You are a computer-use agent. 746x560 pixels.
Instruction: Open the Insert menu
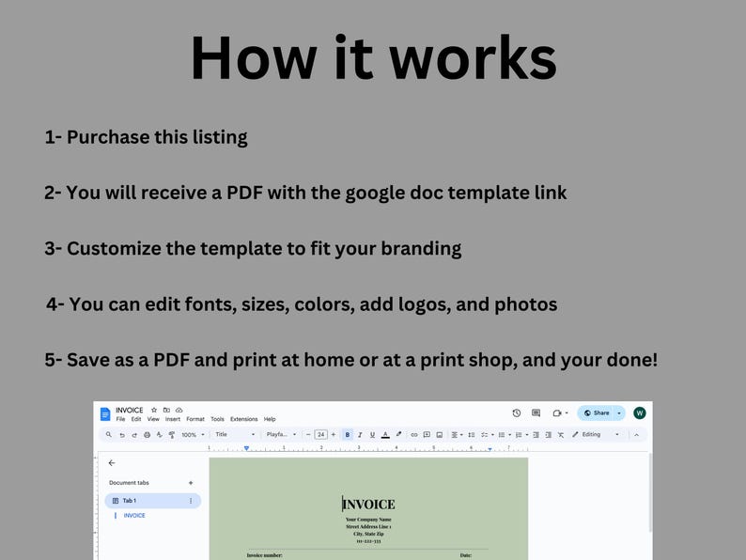173,419
